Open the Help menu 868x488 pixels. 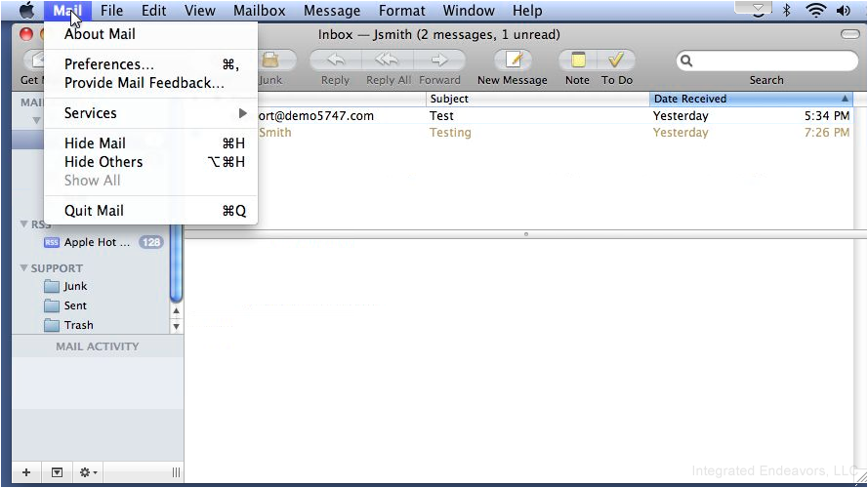coord(527,11)
